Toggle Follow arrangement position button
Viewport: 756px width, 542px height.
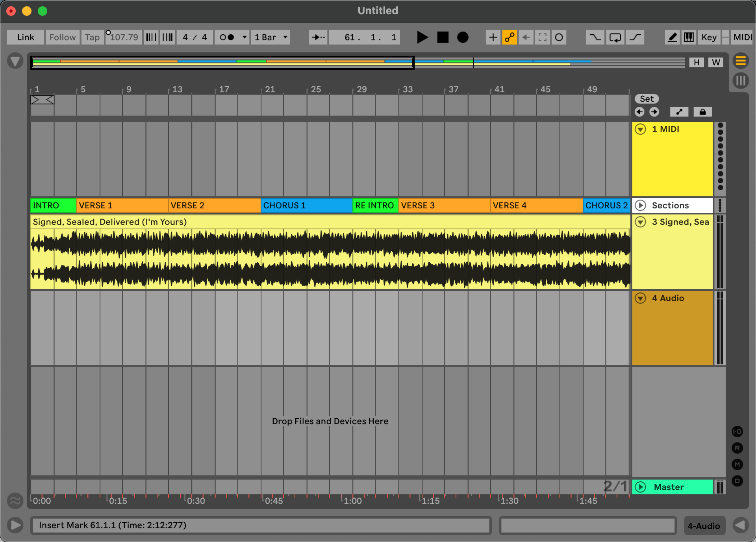318,37
